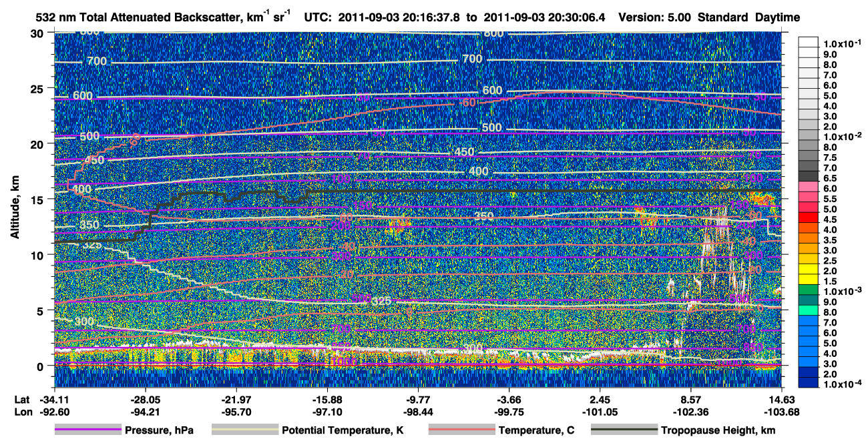Click the 'Pressure, hPa' legend label
This screenshot has height=445, width=868.
[x=159, y=430]
